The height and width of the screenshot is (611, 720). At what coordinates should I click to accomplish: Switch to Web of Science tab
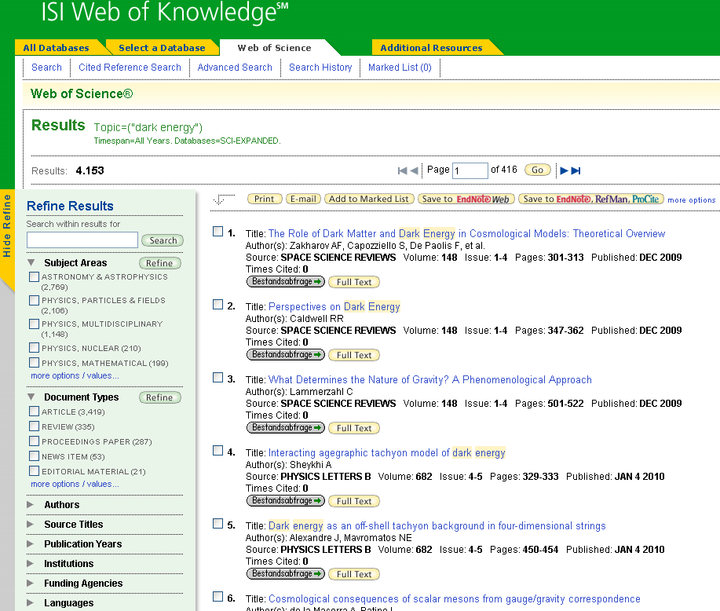click(x=274, y=48)
